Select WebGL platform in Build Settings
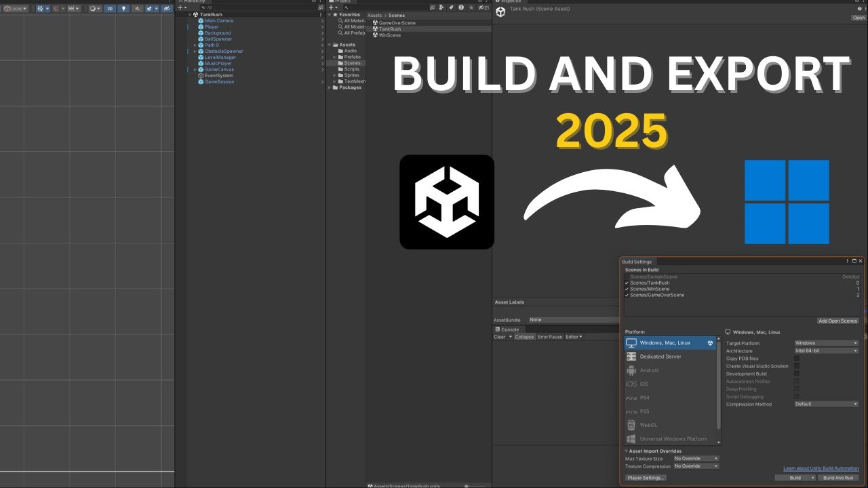The height and width of the screenshot is (488, 868). 670,425
